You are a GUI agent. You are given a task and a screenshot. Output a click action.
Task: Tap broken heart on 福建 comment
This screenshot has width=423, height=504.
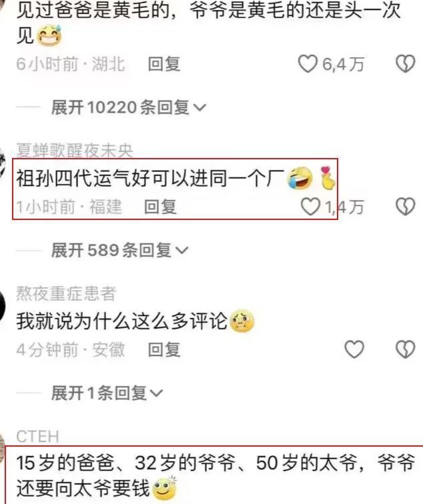pos(405,207)
